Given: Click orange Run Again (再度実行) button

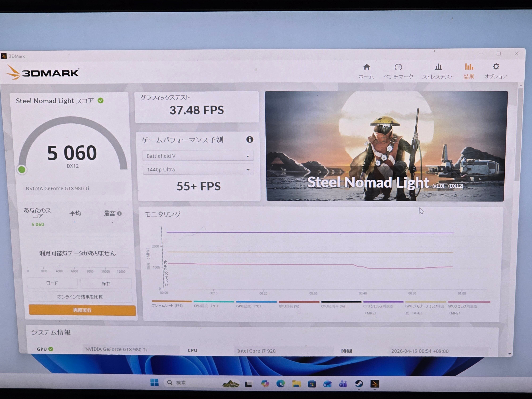Looking at the screenshot, I should click(82, 310).
